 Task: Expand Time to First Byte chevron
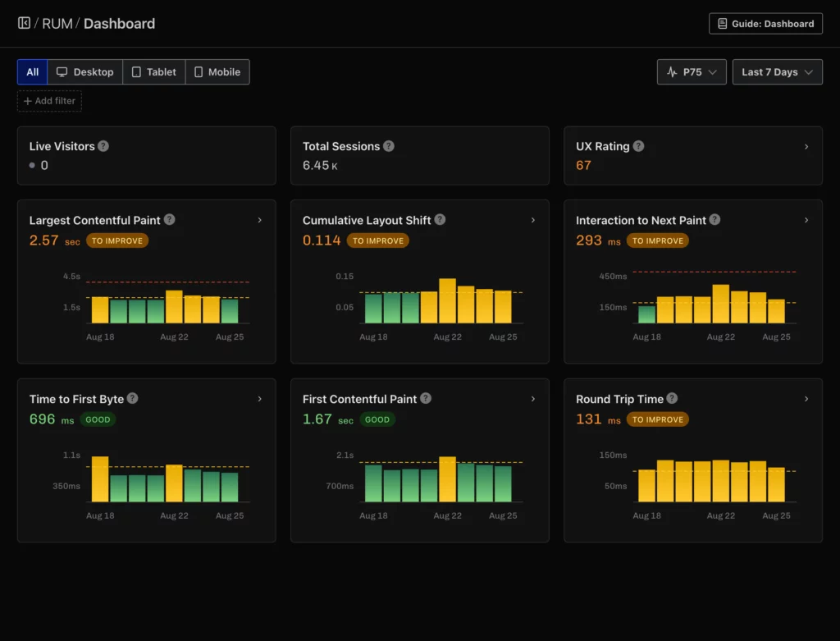click(260, 399)
